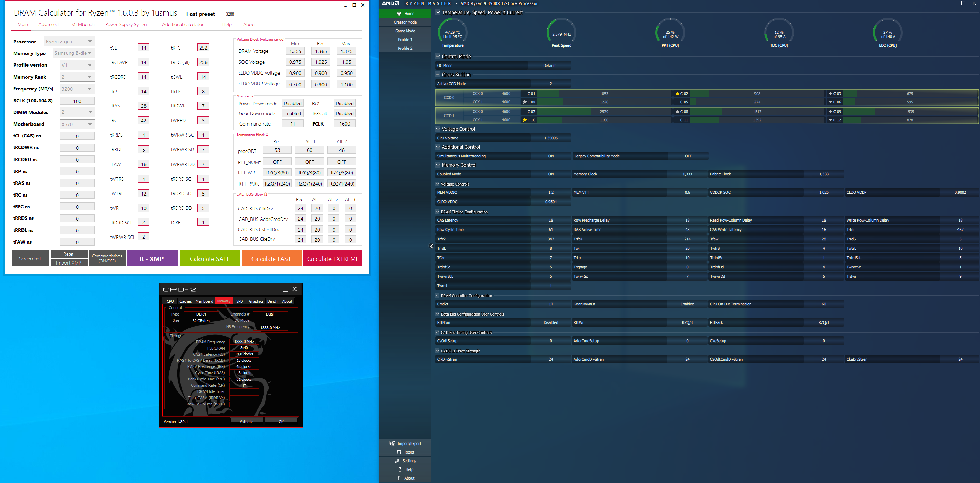The height and width of the screenshot is (483, 980).
Task: Click Validate in CPU-Z
Action: (246, 421)
